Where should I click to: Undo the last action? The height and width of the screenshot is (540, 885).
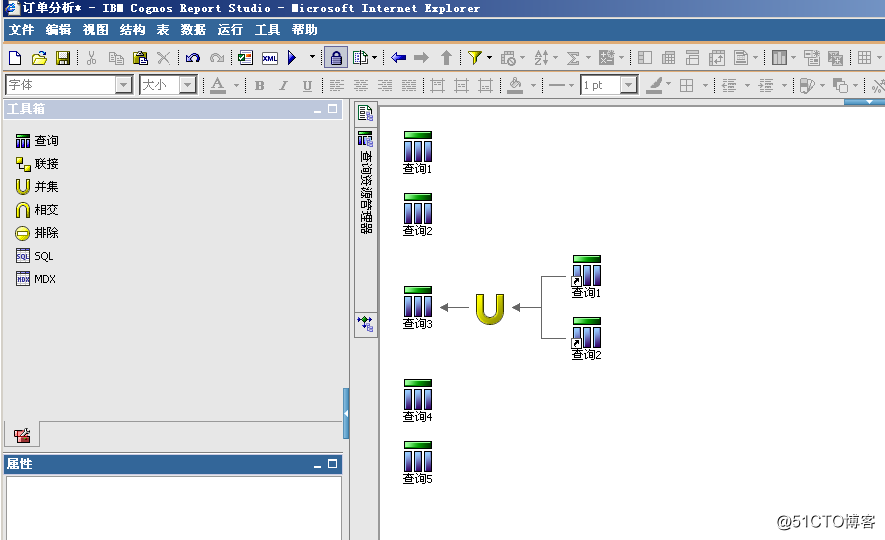coord(193,58)
